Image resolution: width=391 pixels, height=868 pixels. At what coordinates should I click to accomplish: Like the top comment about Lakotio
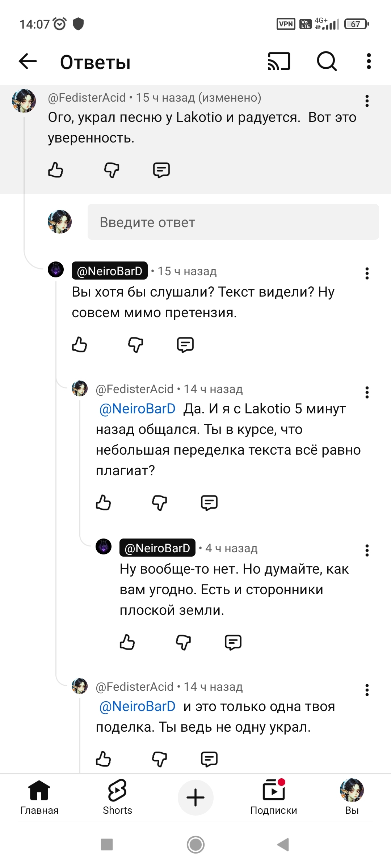tap(55, 170)
